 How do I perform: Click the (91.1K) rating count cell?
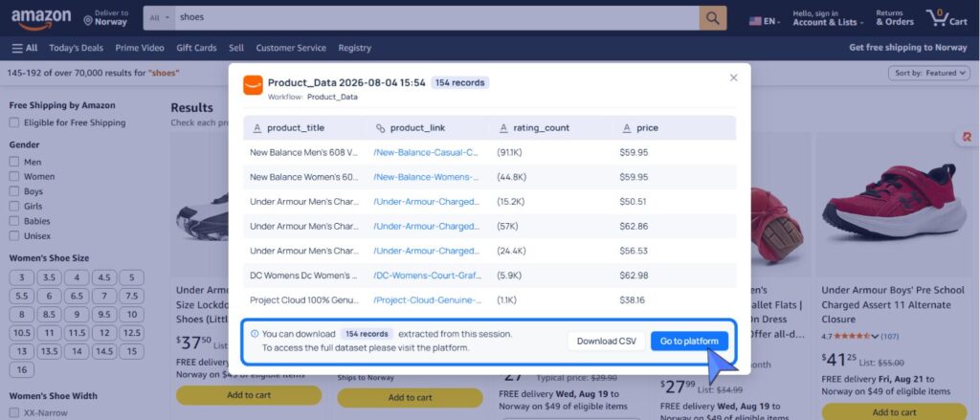(511, 152)
